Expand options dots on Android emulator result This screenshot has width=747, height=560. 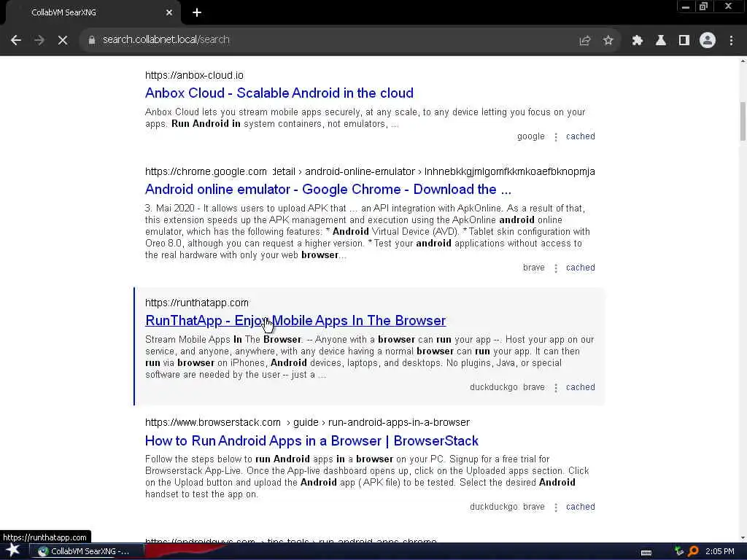(555, 268)
